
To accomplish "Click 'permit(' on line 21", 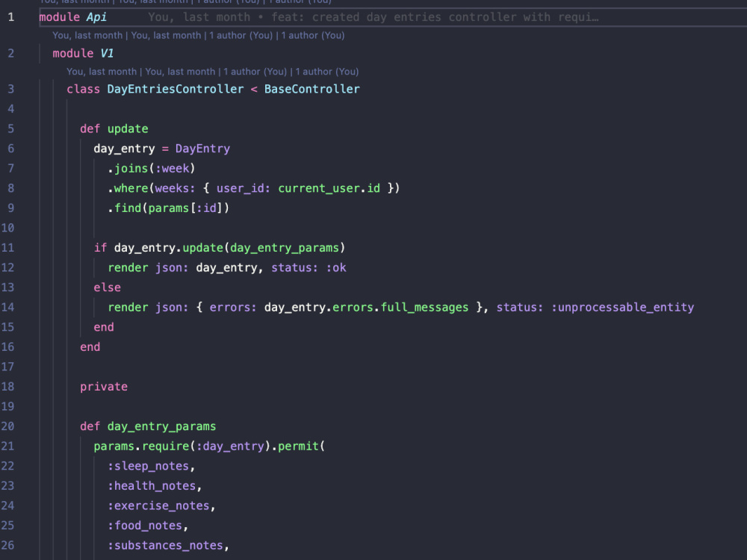I will click(x=301, y=447).
